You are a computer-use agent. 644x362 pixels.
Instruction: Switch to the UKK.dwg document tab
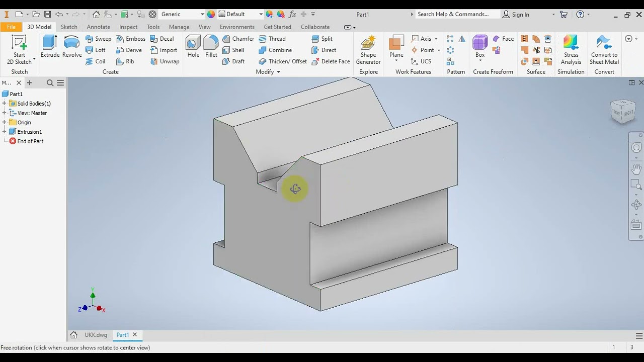(96, 335)
